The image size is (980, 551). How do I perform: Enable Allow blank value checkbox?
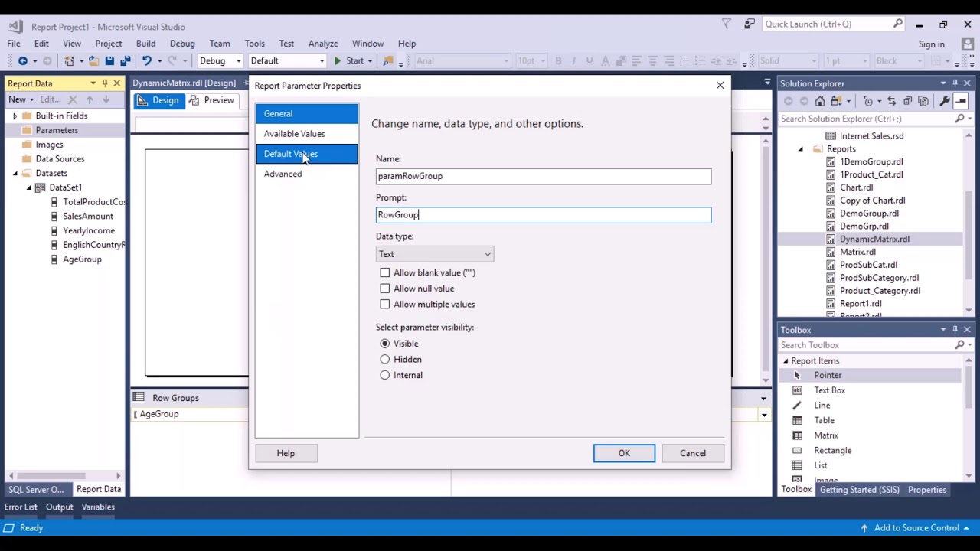(x=385, y=272)
